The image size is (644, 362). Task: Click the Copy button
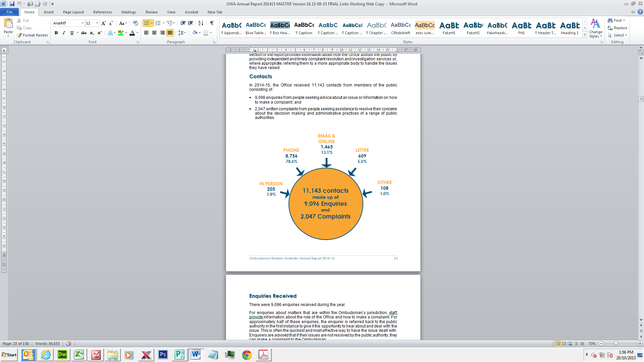pyautogui.click(x=24, y=28)
